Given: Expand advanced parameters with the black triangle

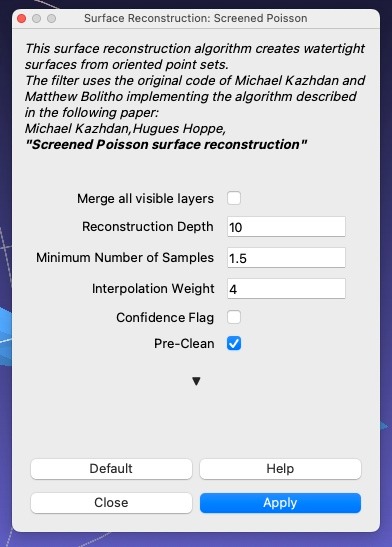Looking at the screenshot, I should pos(196,381).
